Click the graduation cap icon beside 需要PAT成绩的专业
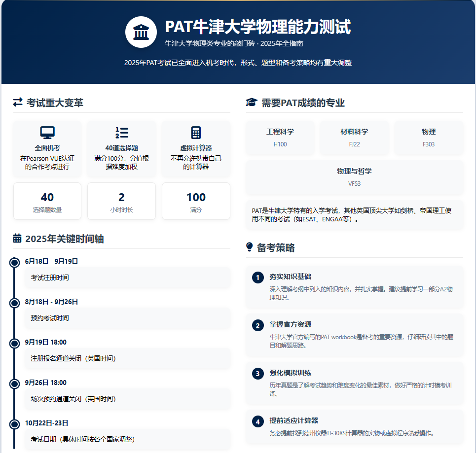Image resolution: width=476 pixels, height=453 pixels. coord(252,103)
